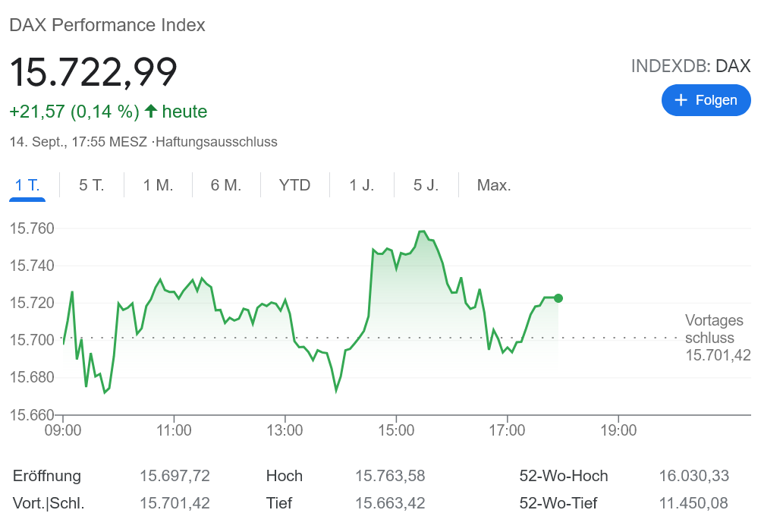Select the 6 M. time range tab
The image size is (761, 532).
tap(225, 185)
